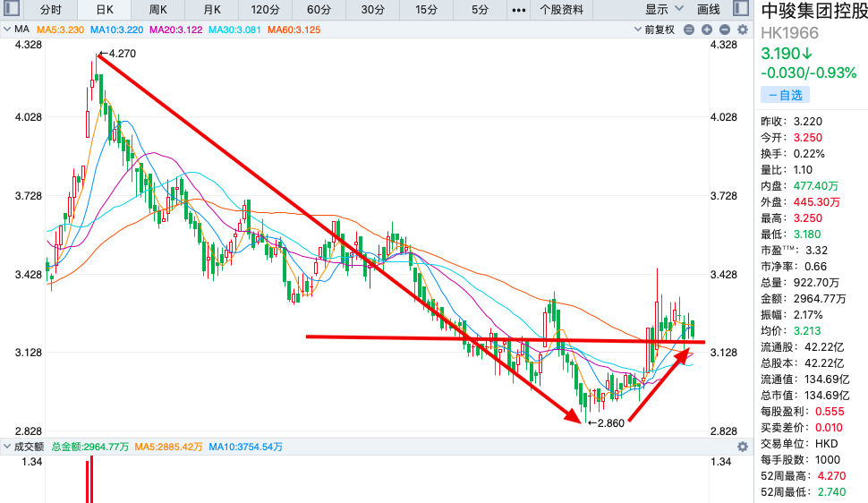This screenshot has height=503, width=868.
Task: Click the dark minus circle zoom-out icon
Action: (725, 30)
